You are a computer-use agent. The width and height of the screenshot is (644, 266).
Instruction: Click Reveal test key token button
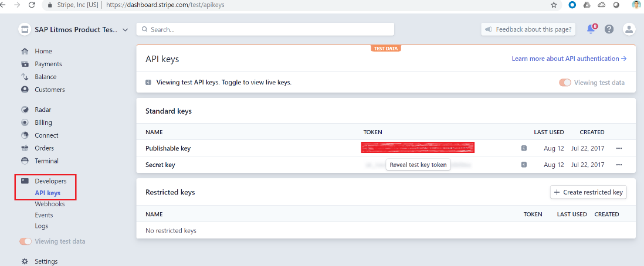click(419, 165)
